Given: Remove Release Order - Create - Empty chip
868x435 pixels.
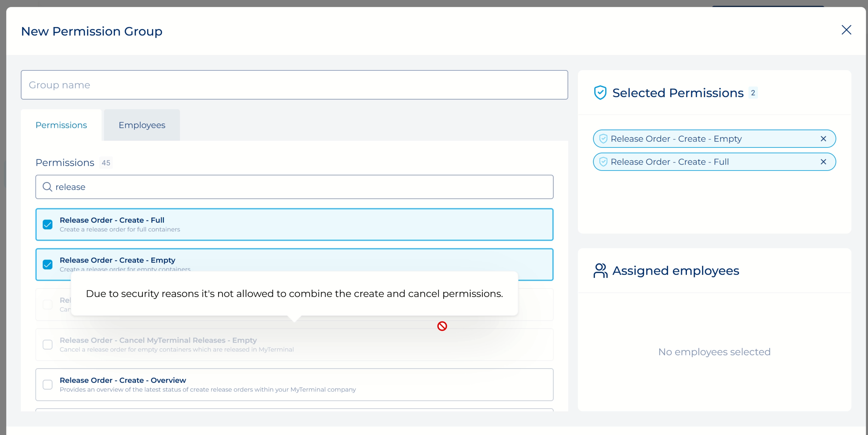Looking at the screenshot, I should pyautogui.click(x=823, y=139).
